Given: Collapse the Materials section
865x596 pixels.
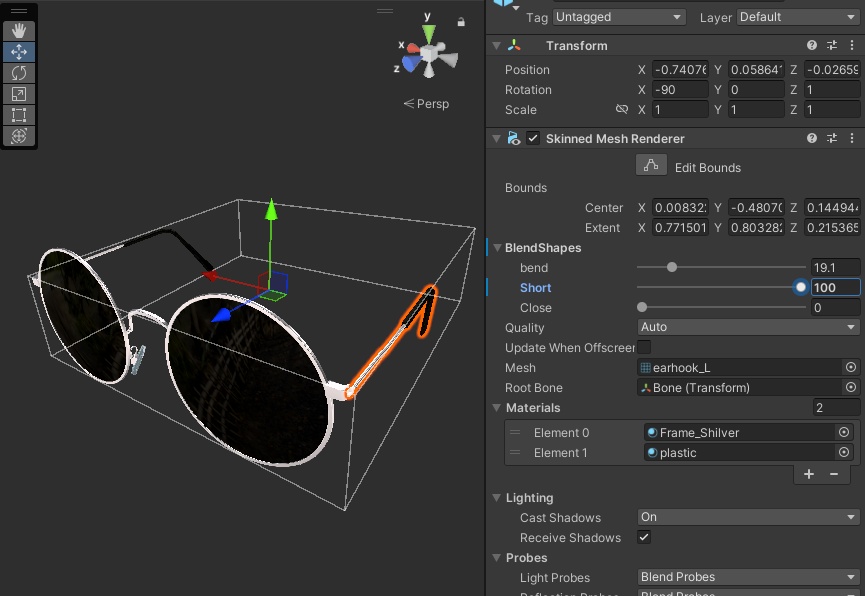Looking at the screenshot, I should click(x=497, y=408).
